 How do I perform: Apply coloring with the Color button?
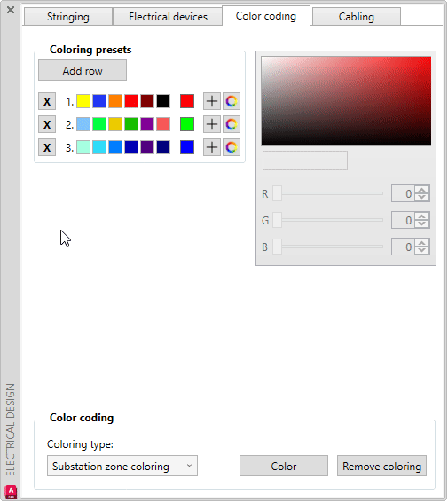(284, 466)
